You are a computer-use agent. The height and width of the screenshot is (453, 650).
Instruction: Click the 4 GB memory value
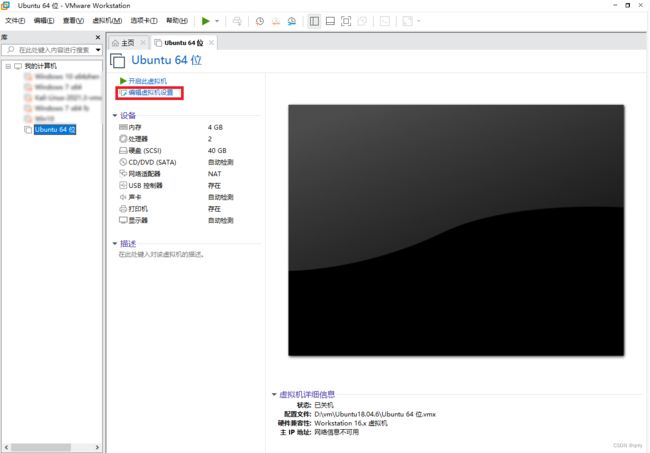click(215, 127)
